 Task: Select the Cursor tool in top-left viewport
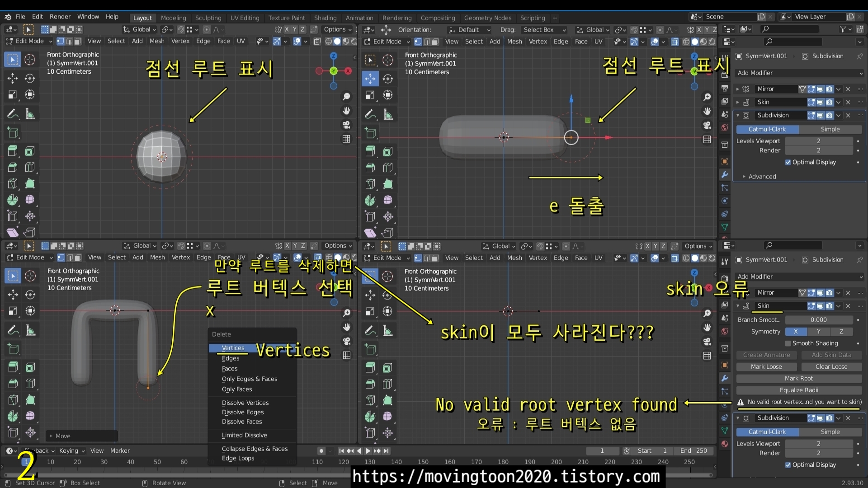(x=30, y=60)
